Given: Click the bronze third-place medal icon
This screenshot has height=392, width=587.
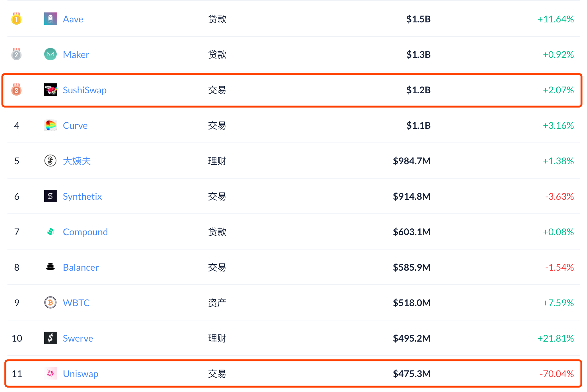Looking at the screenshot, I should tap(16, 90).
